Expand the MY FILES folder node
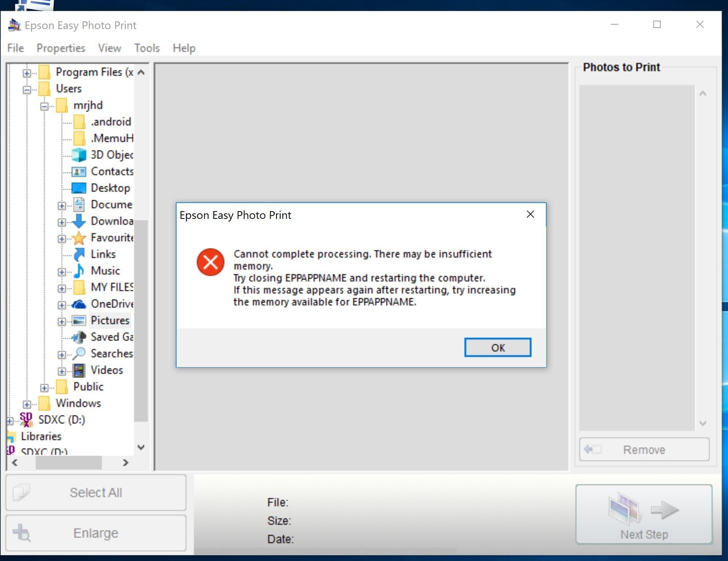Viewport: 728px width, 561px height. click(x=62, y=288)
